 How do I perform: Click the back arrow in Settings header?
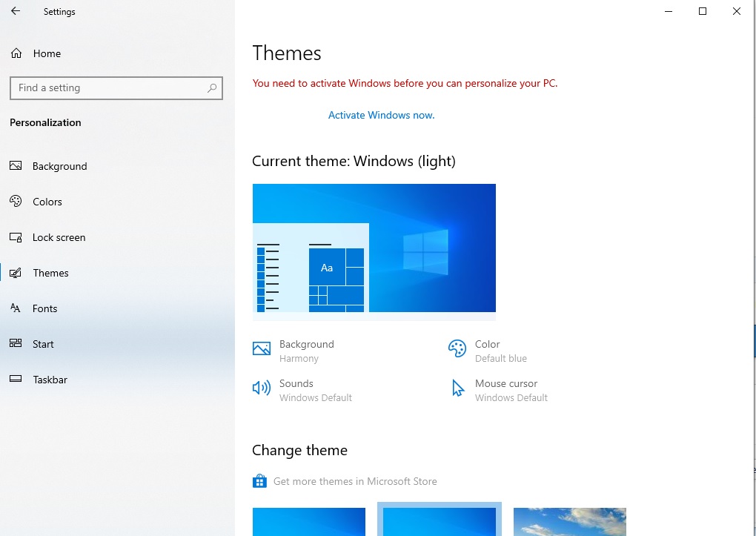16,11
